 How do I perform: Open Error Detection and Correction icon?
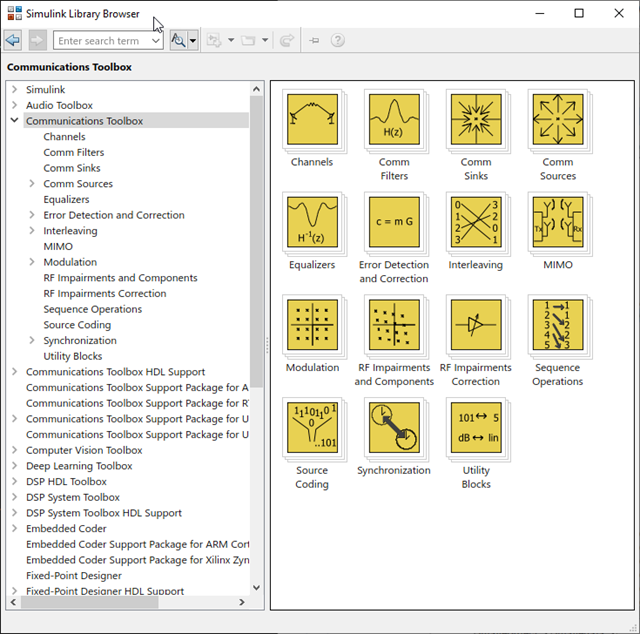(394, 222)
